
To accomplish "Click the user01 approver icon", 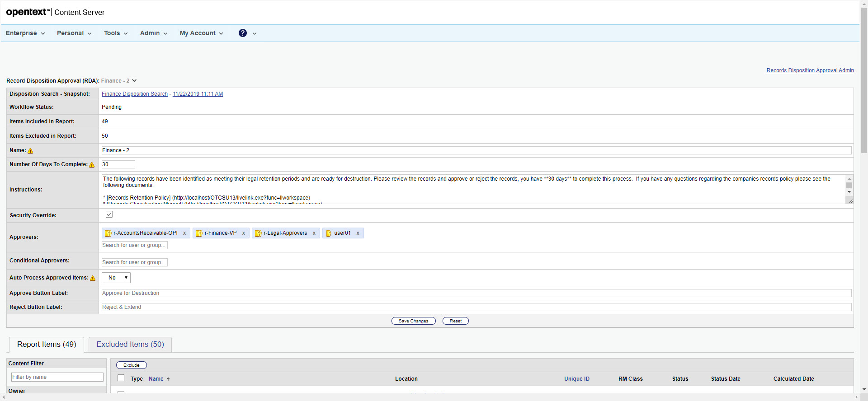I will 329,233.
